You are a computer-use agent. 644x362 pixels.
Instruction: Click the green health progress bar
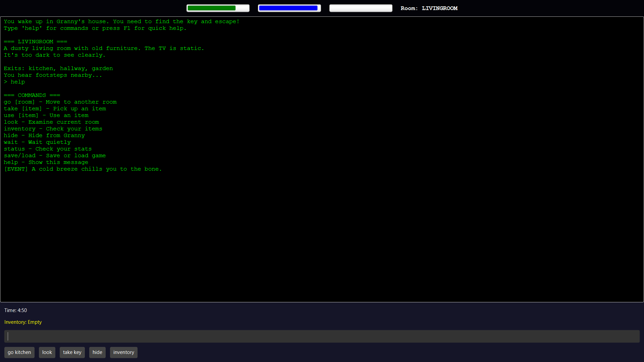point(218,8)
